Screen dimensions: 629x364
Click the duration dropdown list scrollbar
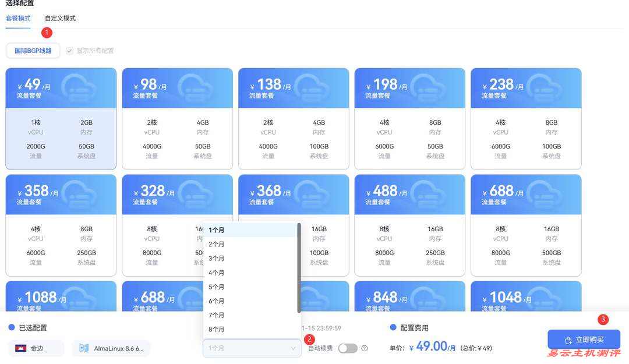tap(299, 268)
